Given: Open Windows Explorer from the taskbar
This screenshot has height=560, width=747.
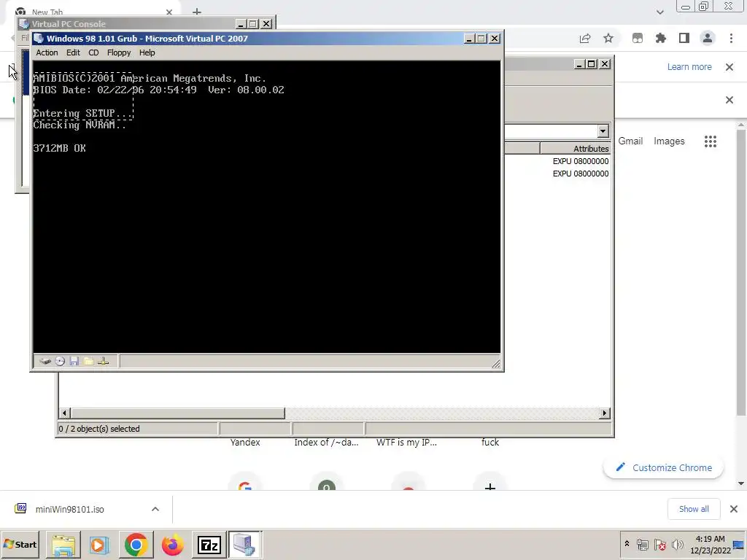Looking at the screenshot, I should click(63, 544).
